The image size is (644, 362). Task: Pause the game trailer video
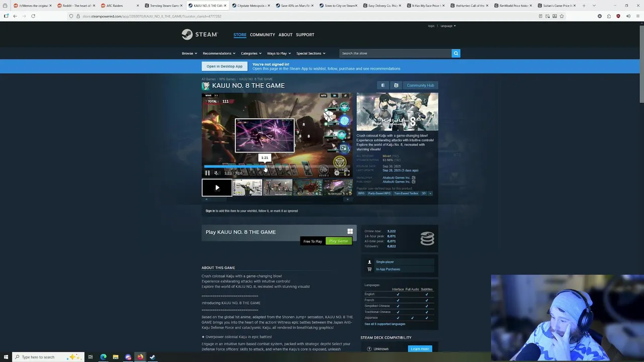coord(207,173)
